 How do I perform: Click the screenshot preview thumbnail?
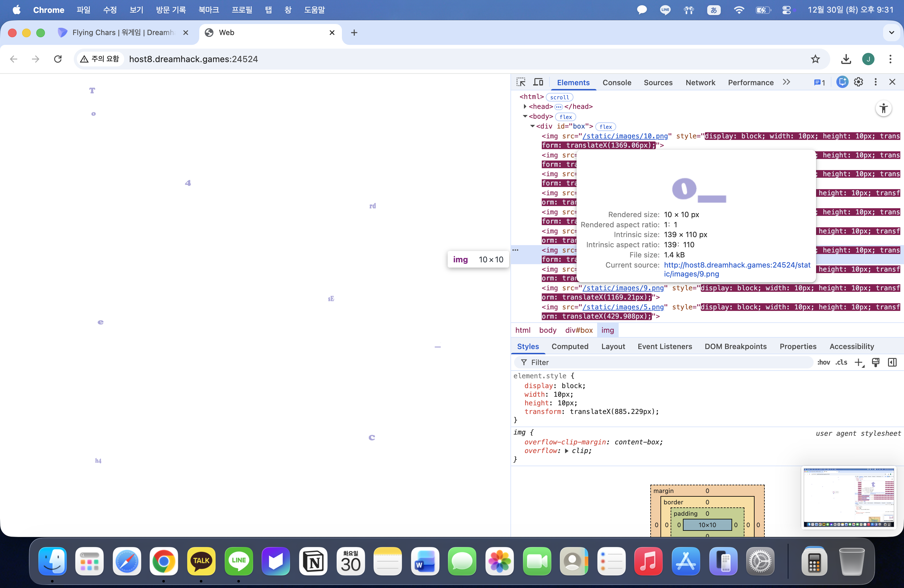tap(849, 497)
